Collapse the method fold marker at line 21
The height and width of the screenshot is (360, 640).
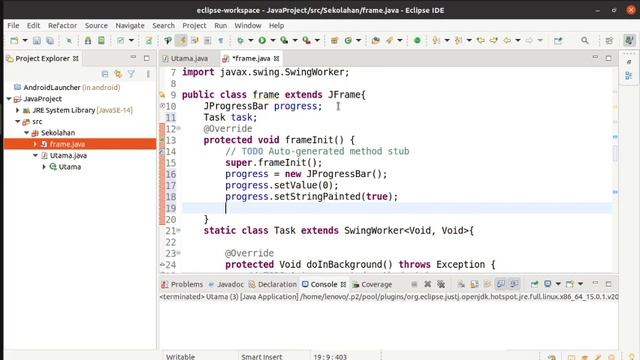178,231
